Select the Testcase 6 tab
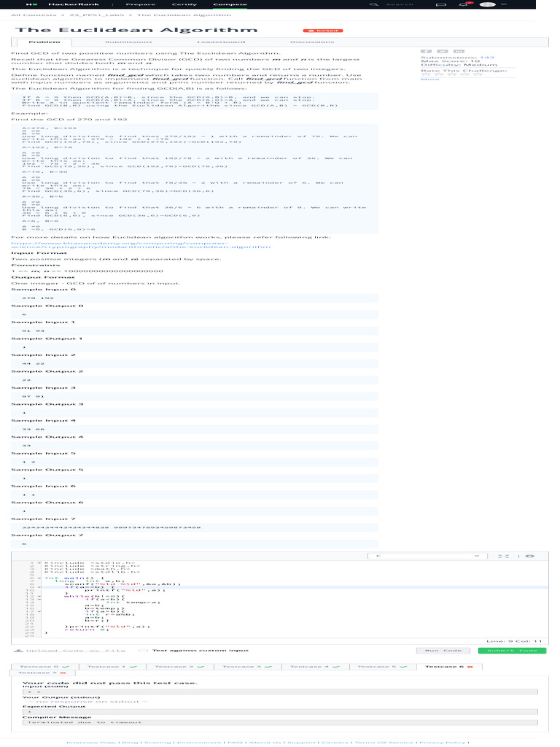The width and height of the screenshot is (560, 747). 449,667
